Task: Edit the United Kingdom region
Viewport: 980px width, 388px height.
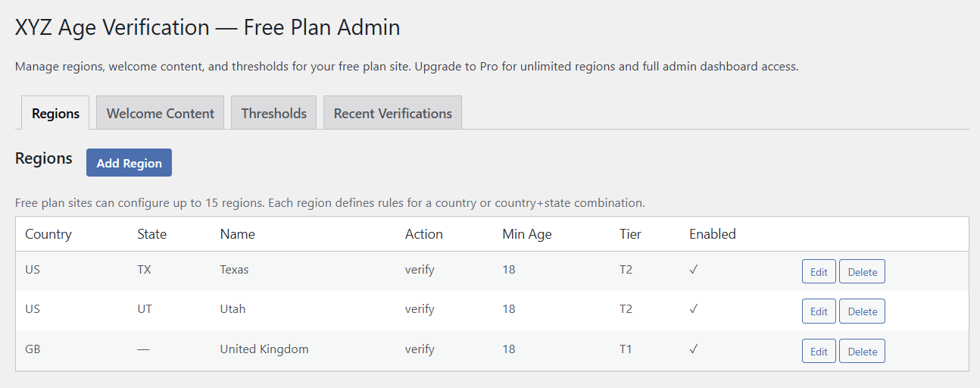Action: pos(819,351)
